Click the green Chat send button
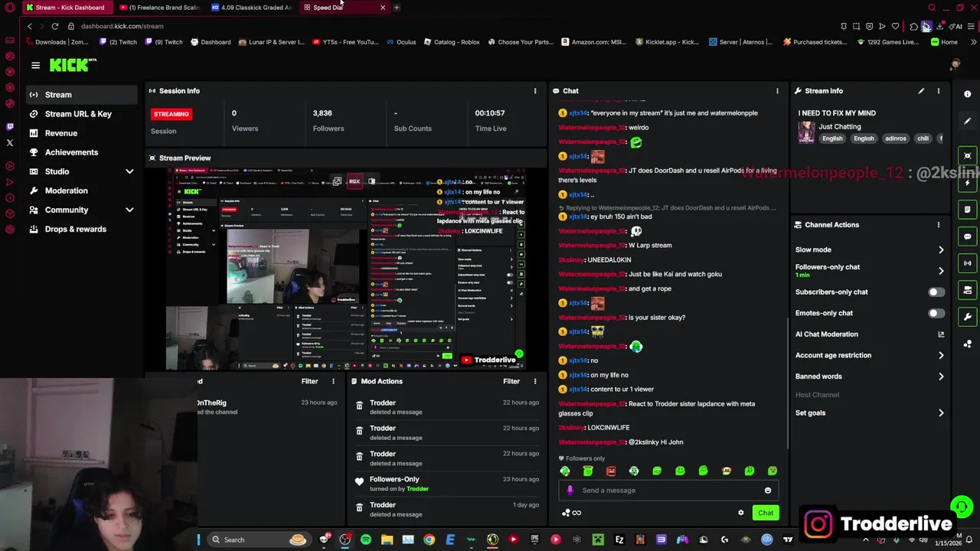 tap(766, 513)
